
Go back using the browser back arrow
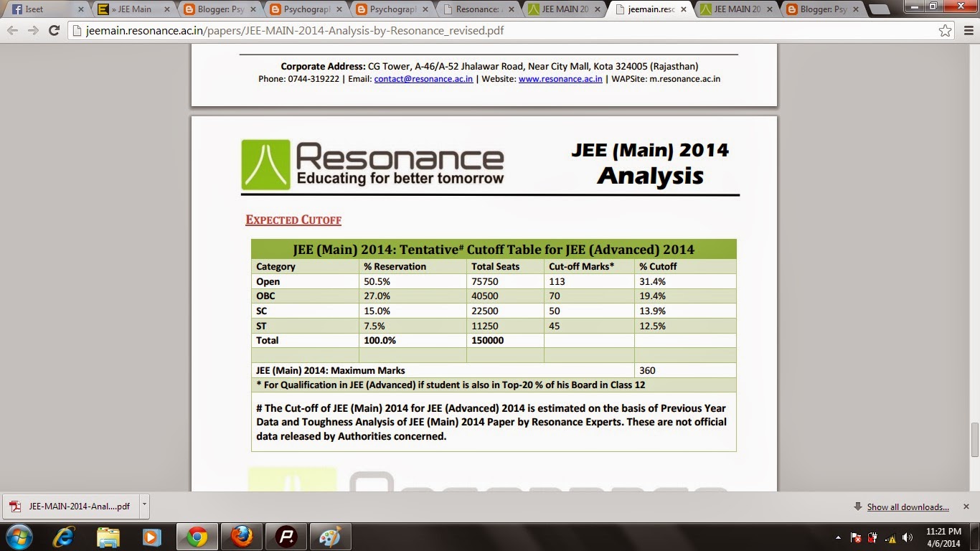tap(12, 31)
